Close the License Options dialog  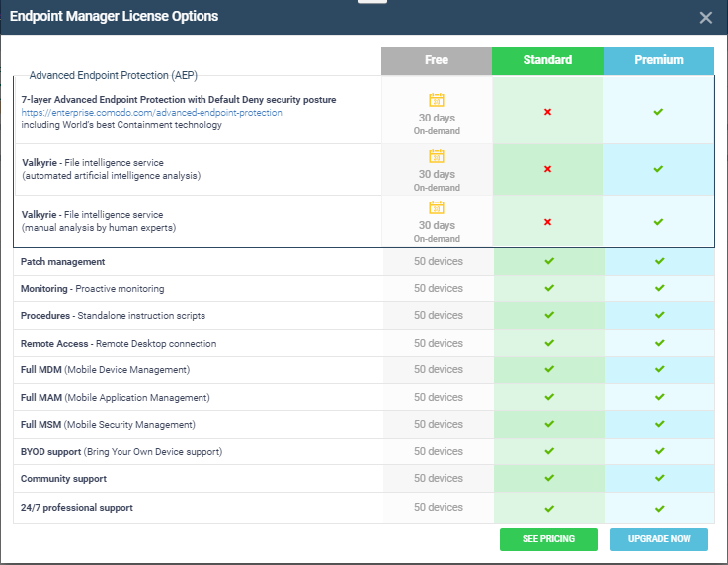coord(705,18)
